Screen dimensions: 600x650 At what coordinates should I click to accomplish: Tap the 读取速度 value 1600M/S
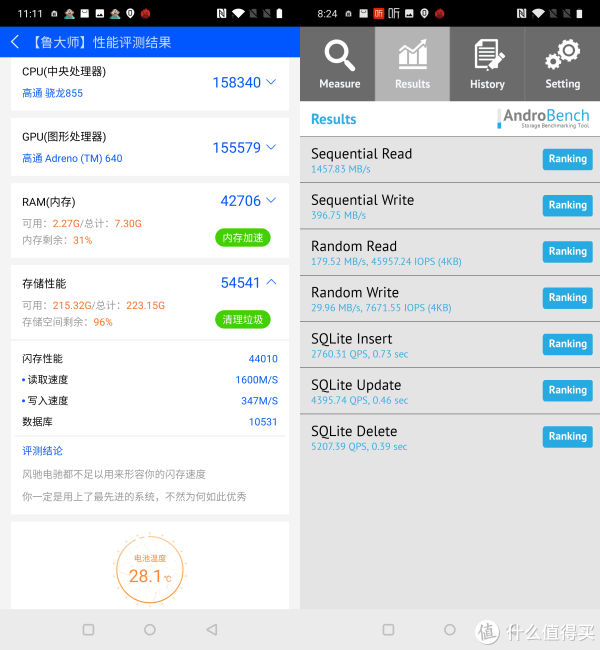256,380
